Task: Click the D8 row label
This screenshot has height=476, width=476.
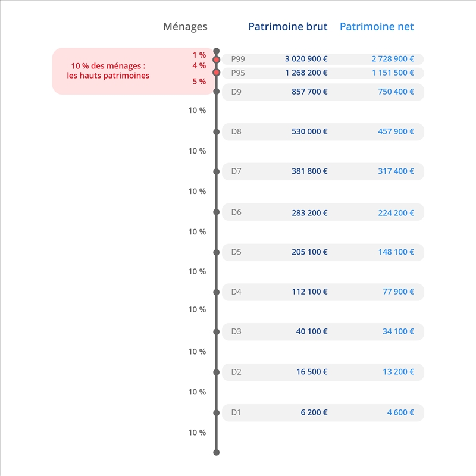Action: point(236,131)
